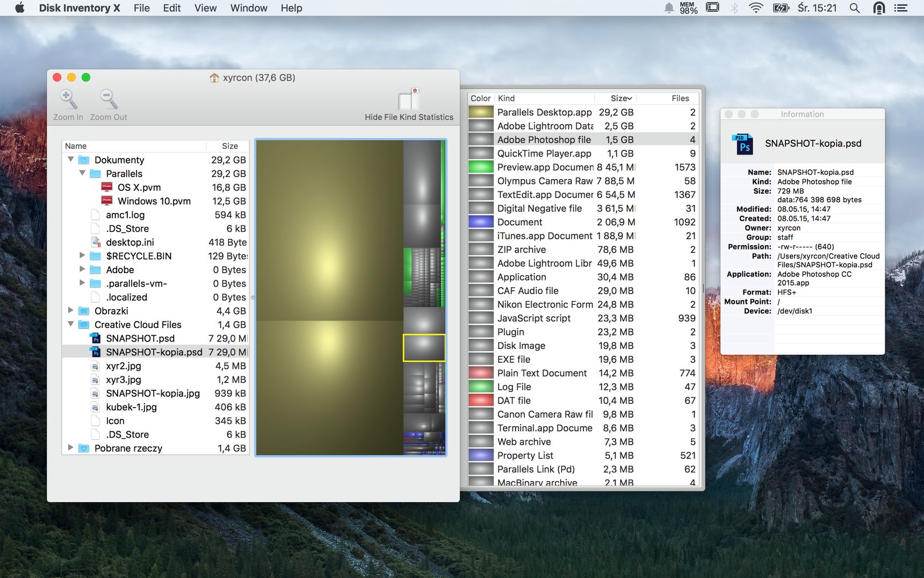Click the green block in the treemap
Image resolution: width=924 pixels, height=578 pixels.
[407, 272]
